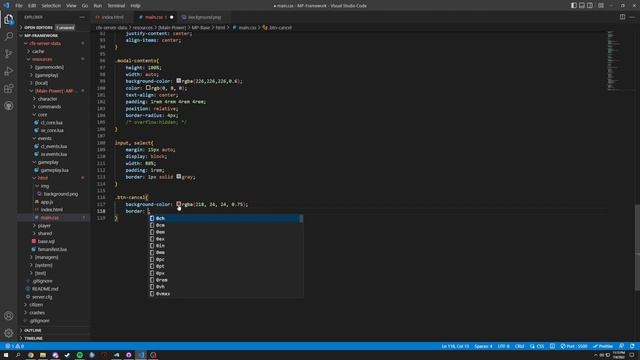Expand the Timeline section
The width and height of the screenshot is (640, 360).
tap(33, 338)
